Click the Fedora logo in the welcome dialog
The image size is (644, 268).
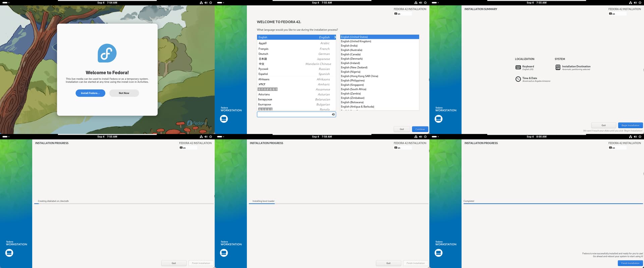(x=107, y=53)
